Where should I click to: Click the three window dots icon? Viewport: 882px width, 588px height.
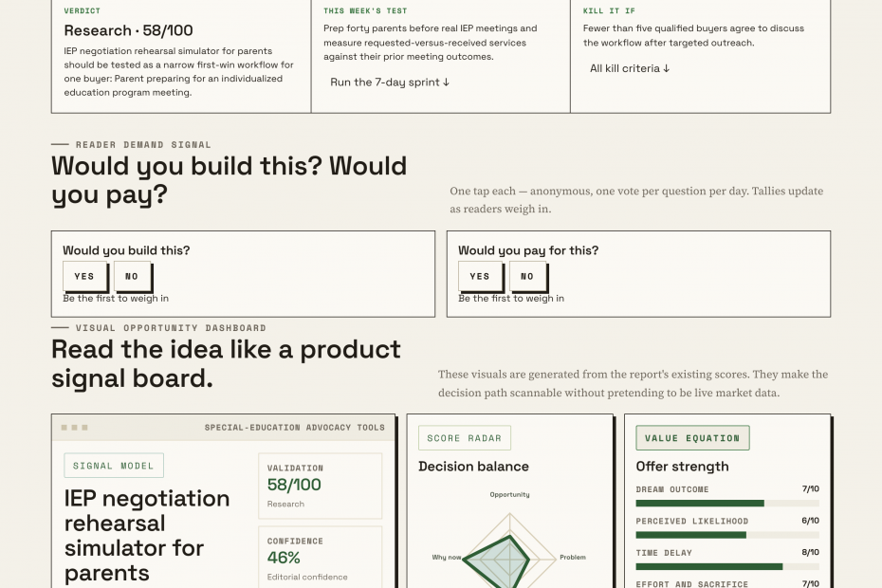(74, 428)
